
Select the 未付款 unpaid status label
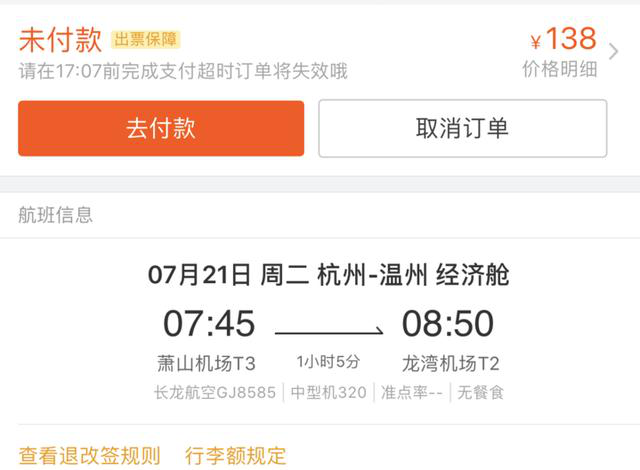60,40
